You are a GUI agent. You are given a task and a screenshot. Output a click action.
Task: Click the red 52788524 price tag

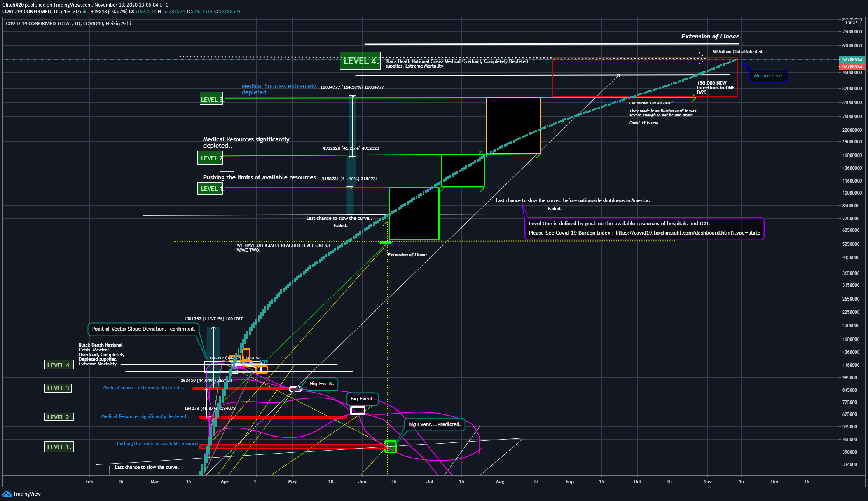coord(852,67)
